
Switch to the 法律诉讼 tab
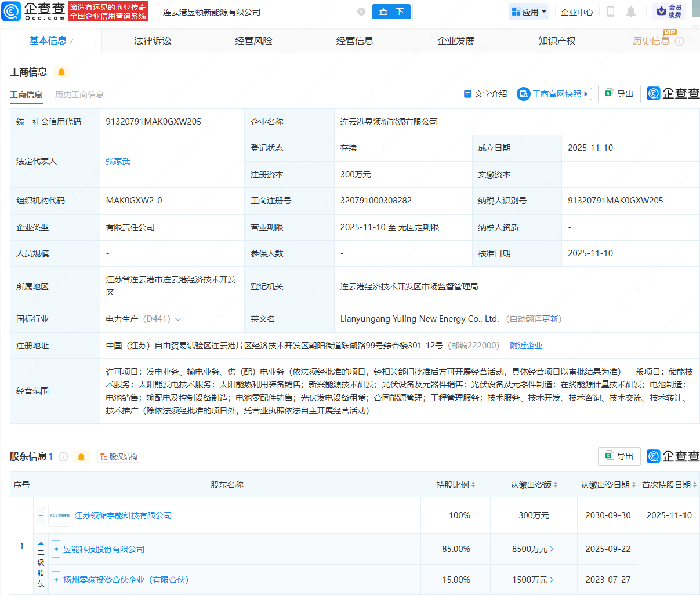tap(153, 41)
